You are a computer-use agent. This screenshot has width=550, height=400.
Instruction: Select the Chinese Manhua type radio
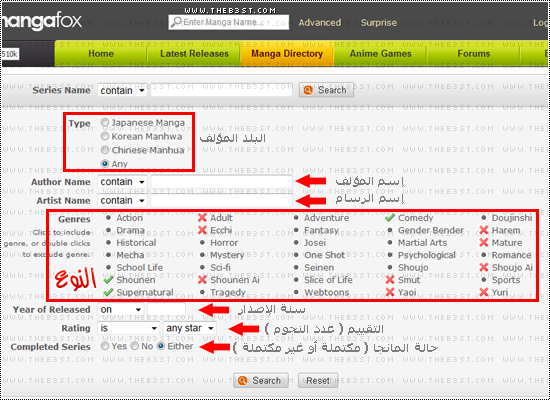105,150
